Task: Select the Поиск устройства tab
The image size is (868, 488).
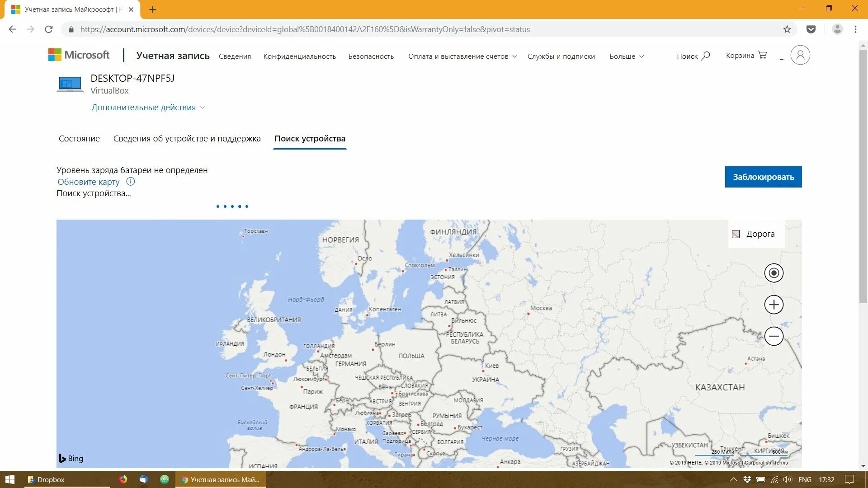Action: [x=310, y=139]
